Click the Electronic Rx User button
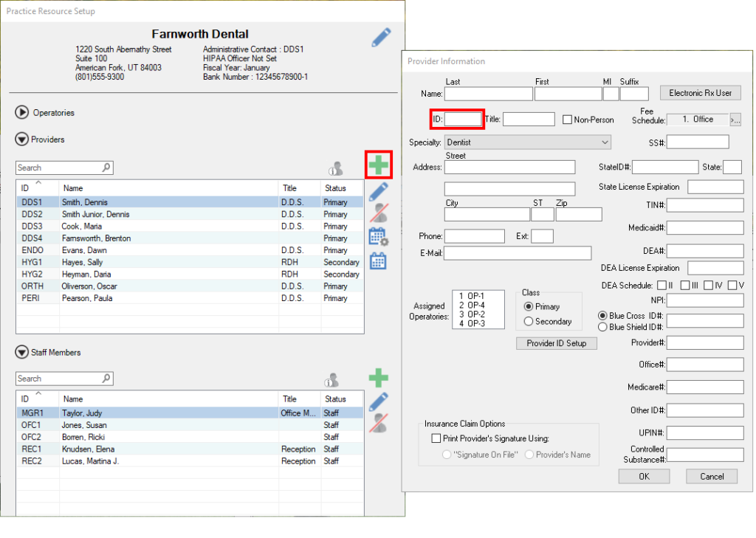 tap(700, 92)
